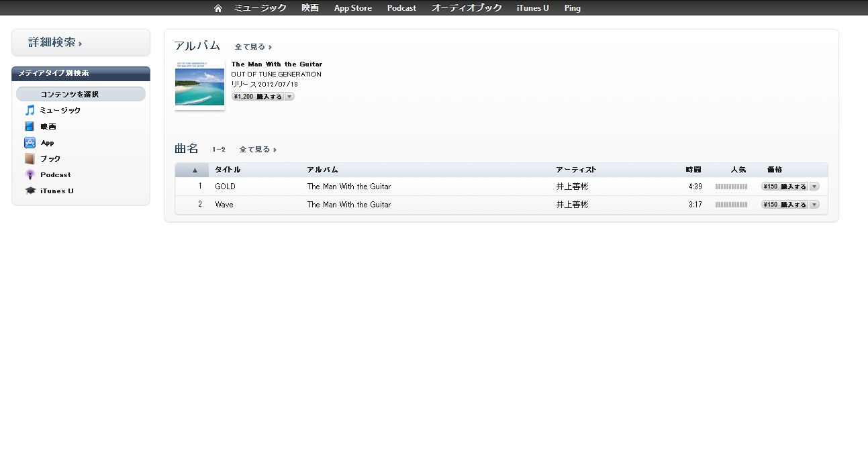The width and height of the screenshot is (868, 463).
Task: Click the graduation cap iTunes U icon
Action: click(x=30, y=191)
